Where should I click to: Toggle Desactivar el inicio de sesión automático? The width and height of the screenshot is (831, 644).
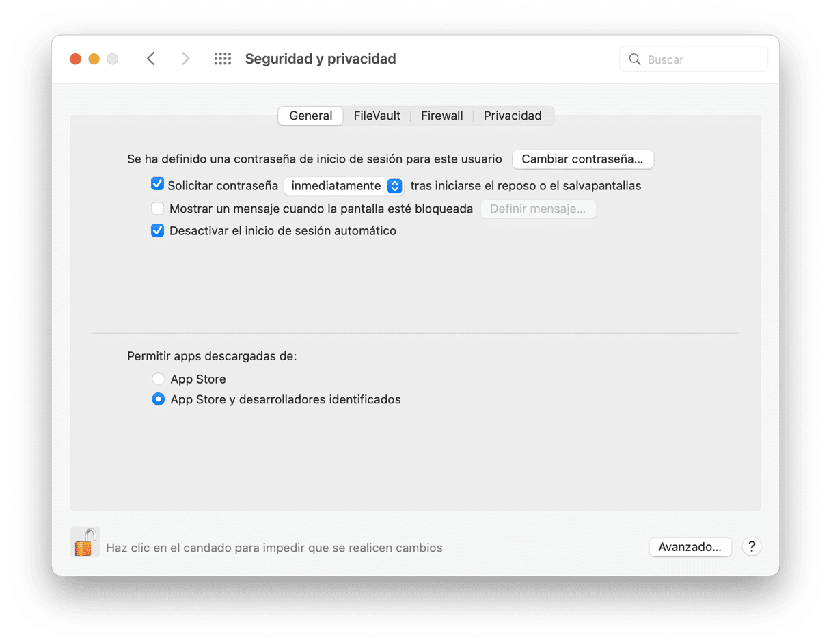coord(158,230)
